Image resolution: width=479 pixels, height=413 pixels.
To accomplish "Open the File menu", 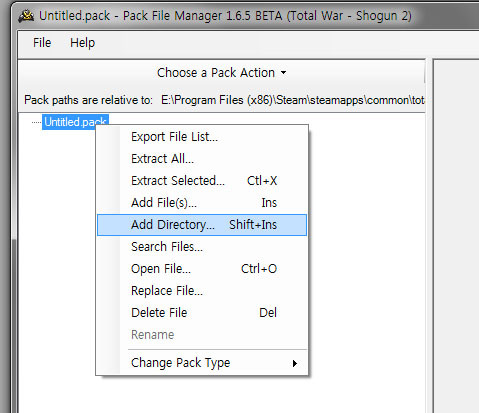I will pos(42,43).
